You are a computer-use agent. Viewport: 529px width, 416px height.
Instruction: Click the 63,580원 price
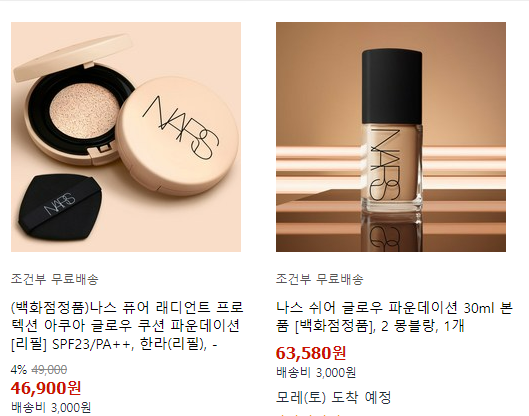click(311, 353)
